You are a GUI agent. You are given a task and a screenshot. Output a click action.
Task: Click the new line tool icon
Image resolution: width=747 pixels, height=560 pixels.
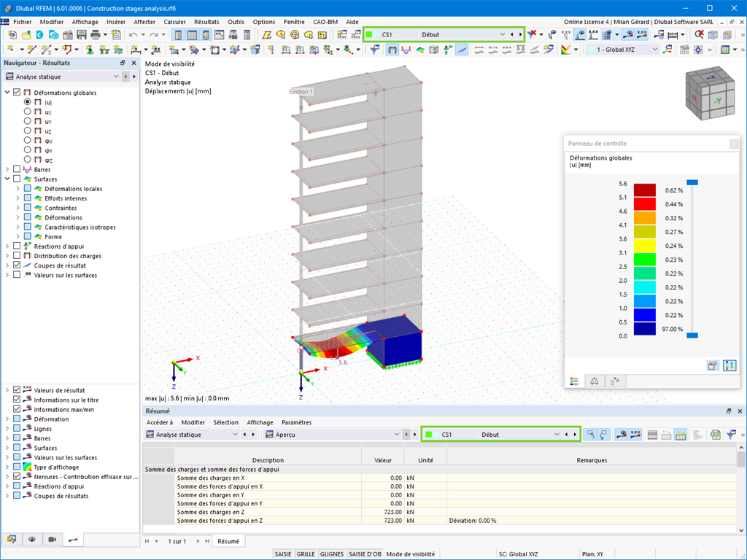point(32,50)
